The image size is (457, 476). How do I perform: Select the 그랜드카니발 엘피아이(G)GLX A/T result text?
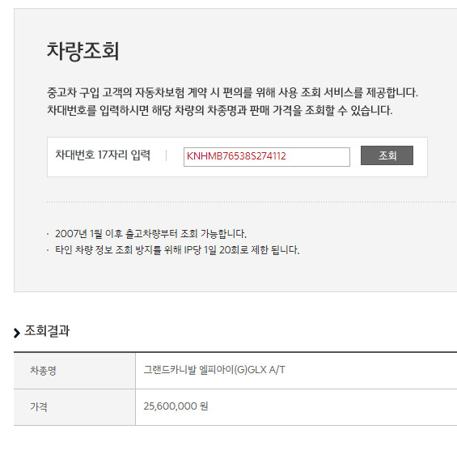point(214,370)
